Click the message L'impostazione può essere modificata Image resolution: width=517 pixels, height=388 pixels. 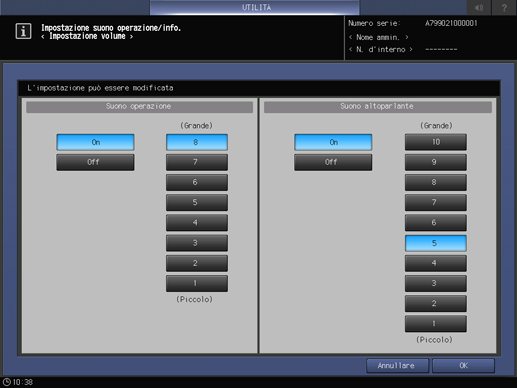point(100,88)
